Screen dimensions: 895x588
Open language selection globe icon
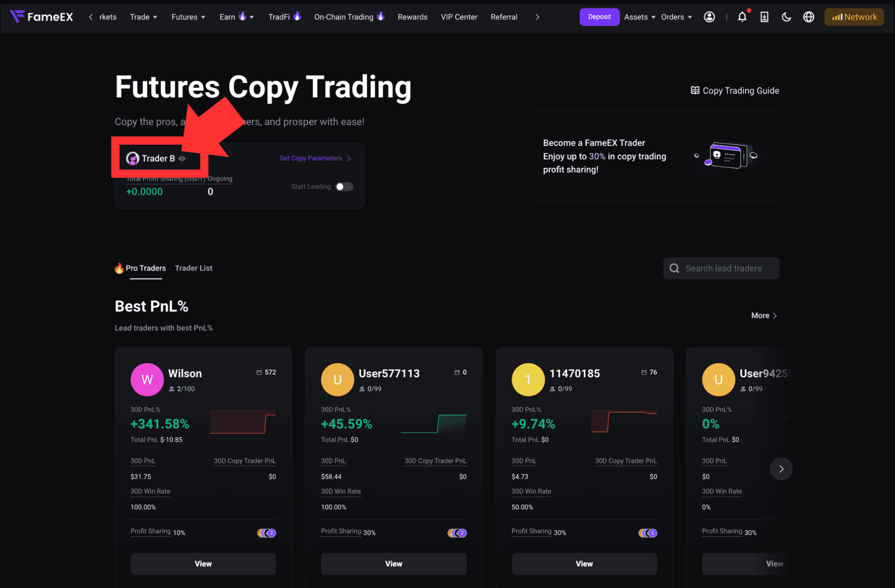point(808,17)
